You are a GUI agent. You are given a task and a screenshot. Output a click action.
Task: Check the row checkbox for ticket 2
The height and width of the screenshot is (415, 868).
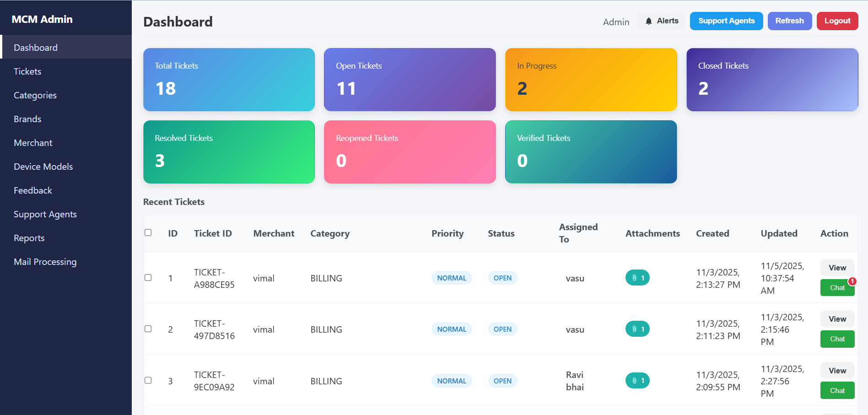(148, 329)
